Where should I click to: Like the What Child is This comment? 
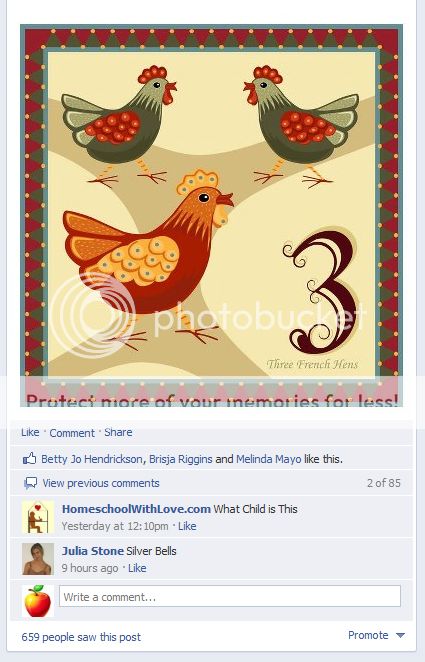coord(187,526)
